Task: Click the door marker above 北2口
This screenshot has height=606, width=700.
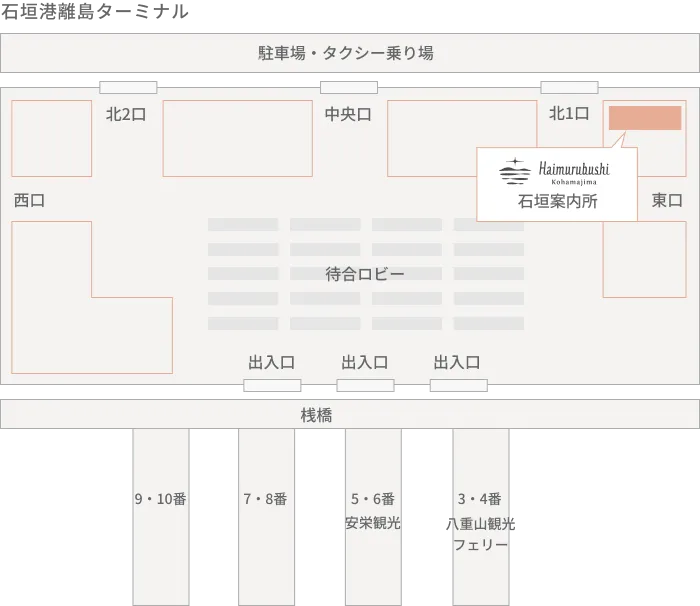Action: pyautogui.click(x=128, y=87)
